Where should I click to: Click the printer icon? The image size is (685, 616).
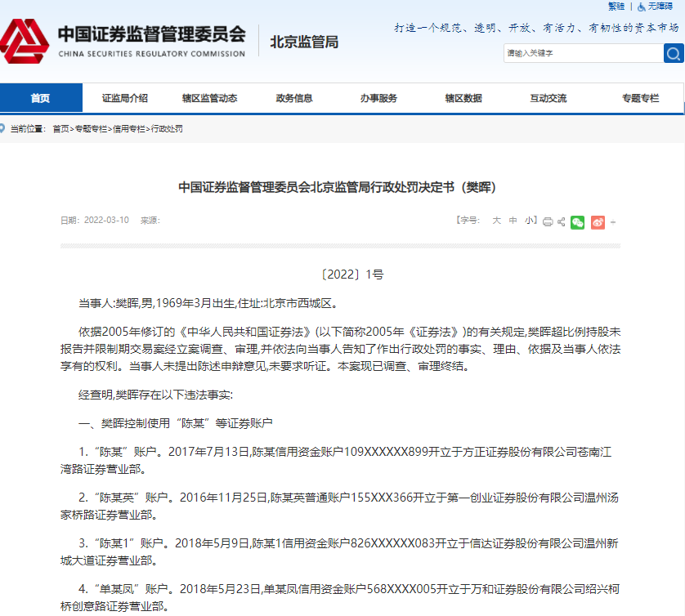(548, 221)
